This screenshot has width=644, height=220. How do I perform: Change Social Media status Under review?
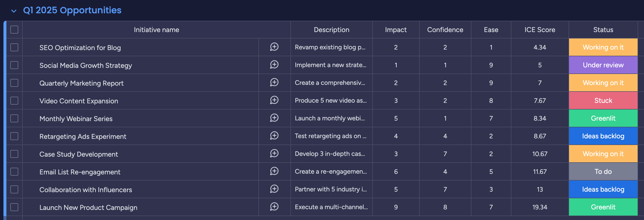(603, 65)
